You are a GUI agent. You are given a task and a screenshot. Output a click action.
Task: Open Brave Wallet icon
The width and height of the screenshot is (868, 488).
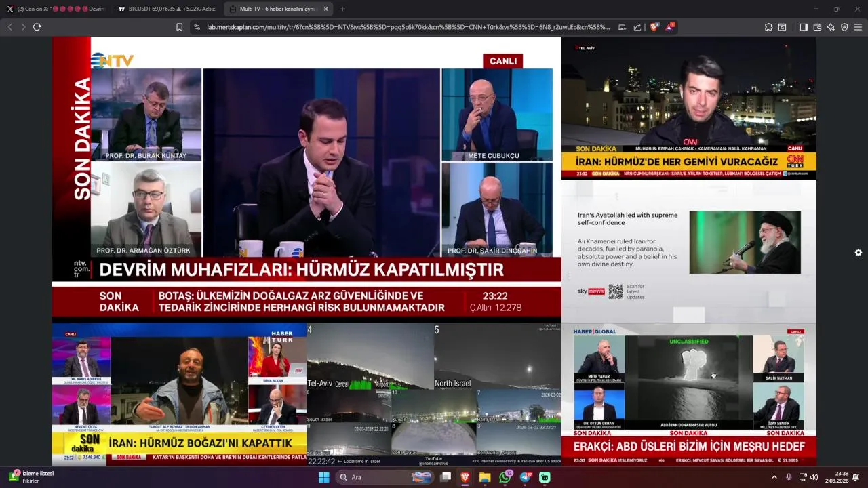click(817, 27)
